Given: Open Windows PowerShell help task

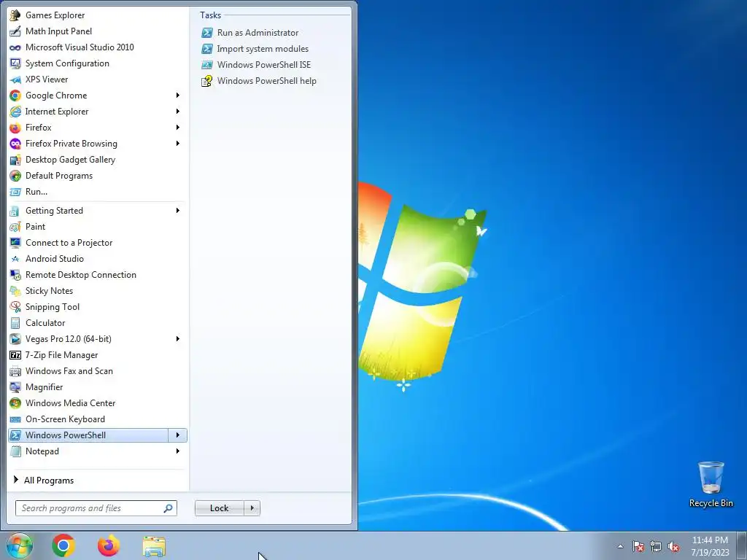Looking at the screenshot, I should 259,81.
